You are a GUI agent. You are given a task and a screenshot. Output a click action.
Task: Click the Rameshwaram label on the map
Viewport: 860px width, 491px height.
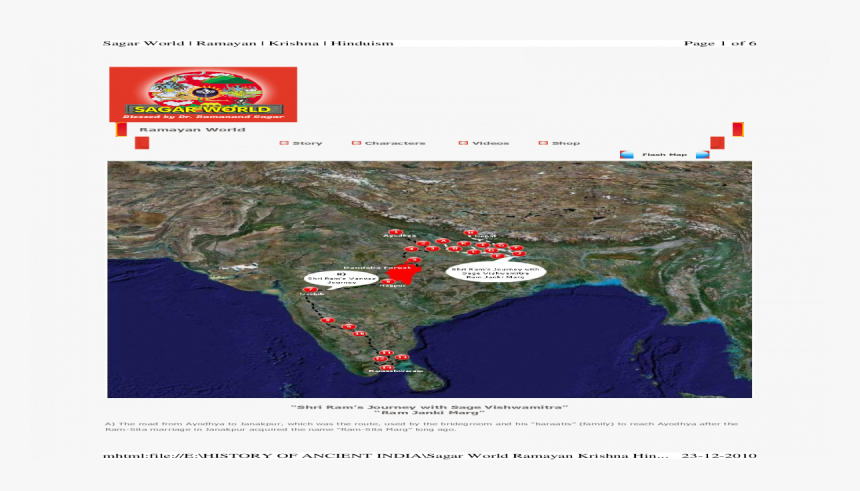click(x=396, y=371)
